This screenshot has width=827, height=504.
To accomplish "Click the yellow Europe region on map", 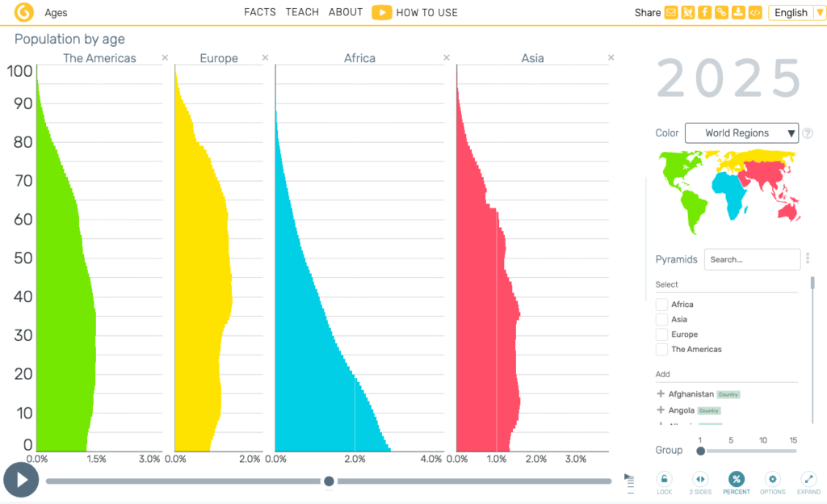I will [759, 156].
